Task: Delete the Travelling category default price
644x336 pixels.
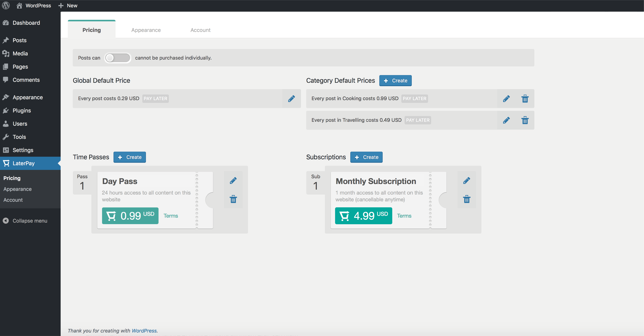Action: click(x=525, y=120)
